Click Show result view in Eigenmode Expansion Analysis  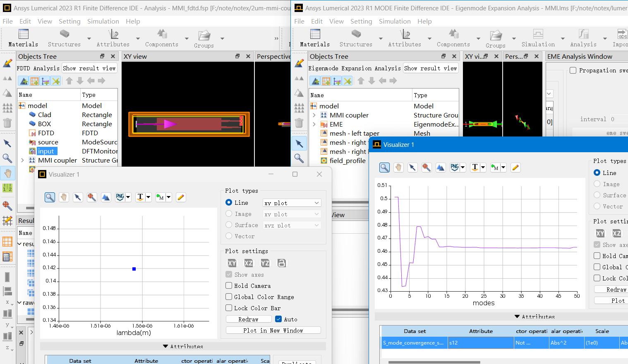point(430,68)
